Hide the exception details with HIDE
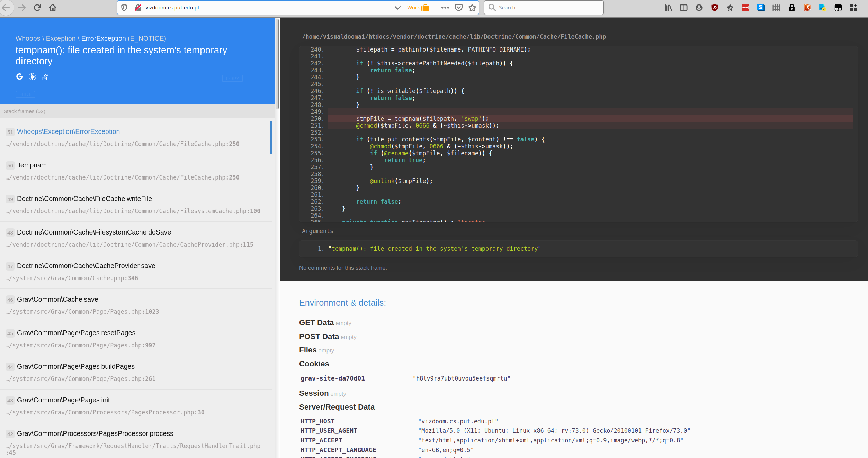Screen dimensions: 868x458 pos(25,94)
